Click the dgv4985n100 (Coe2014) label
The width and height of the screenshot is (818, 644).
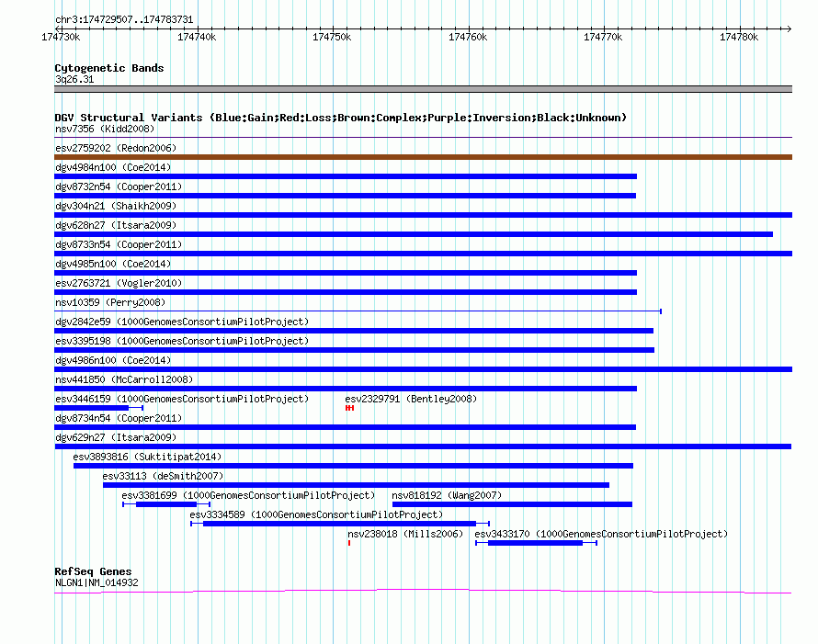[113, 264]
